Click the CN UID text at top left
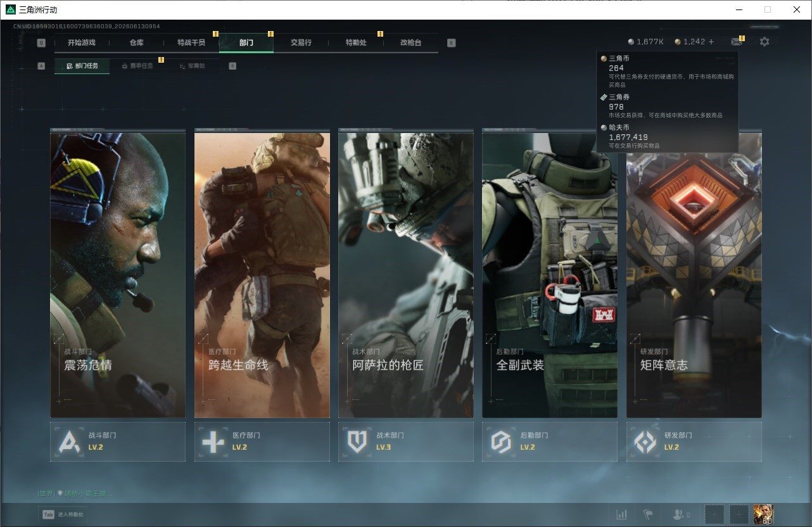 coord(86,27)
